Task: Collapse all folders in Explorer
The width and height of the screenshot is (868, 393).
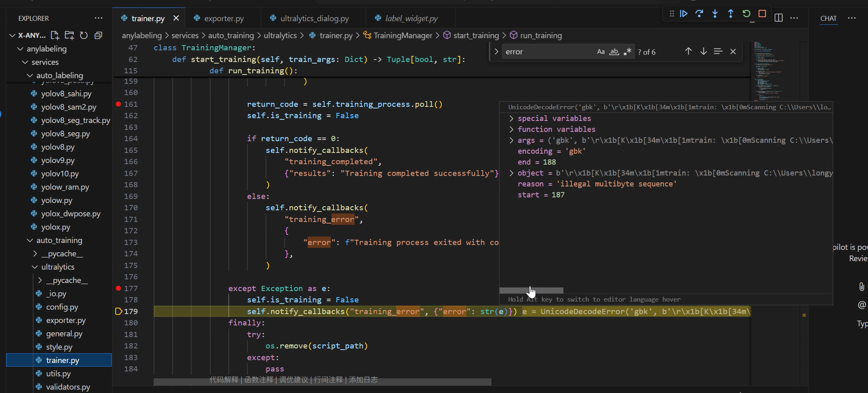Action: (98, 35)
